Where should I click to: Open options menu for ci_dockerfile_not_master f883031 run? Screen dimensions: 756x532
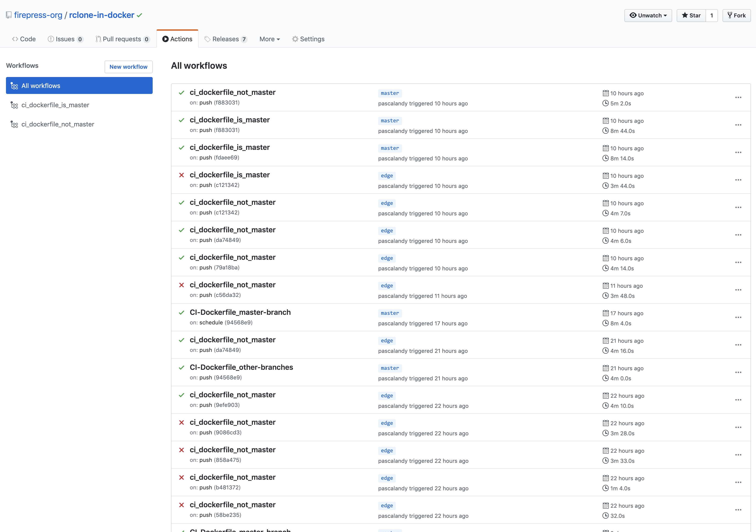pyautogui.click(x=738, y=97)
